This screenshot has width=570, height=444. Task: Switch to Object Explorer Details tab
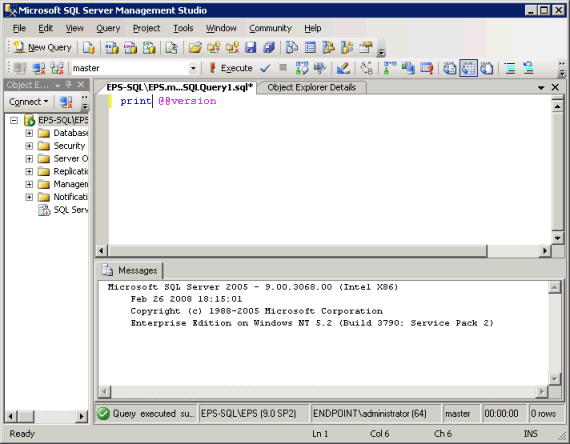[x=312, y=87]
